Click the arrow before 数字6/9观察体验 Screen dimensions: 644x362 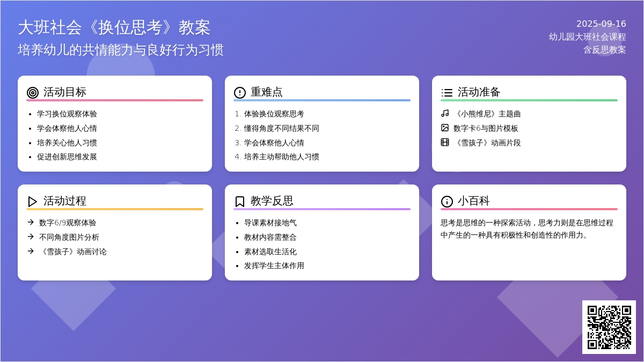point(31,222)
